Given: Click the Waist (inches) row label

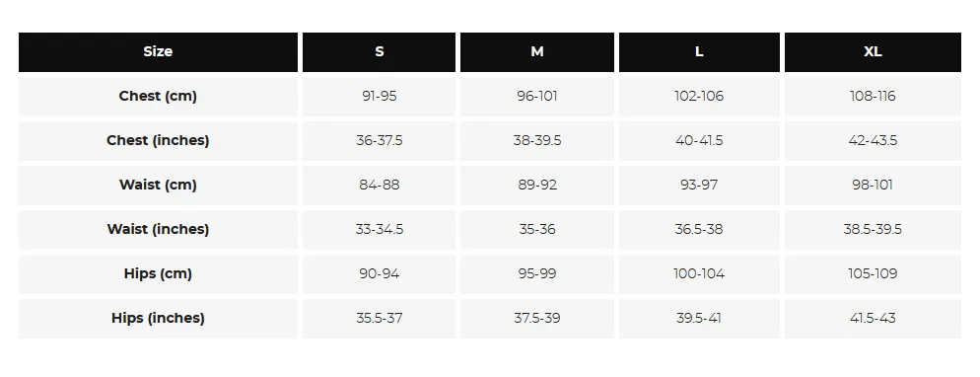Looking at the screenshot, I should point(158,229).
